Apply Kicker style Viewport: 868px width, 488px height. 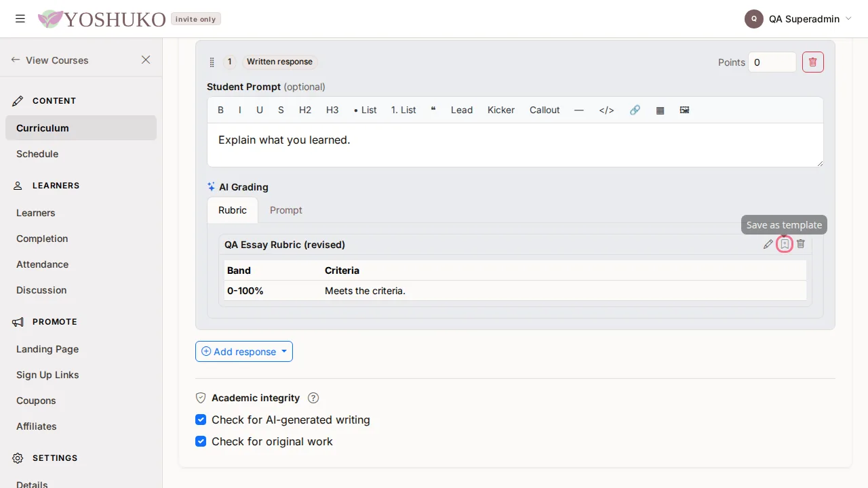(x=501, y=110)
